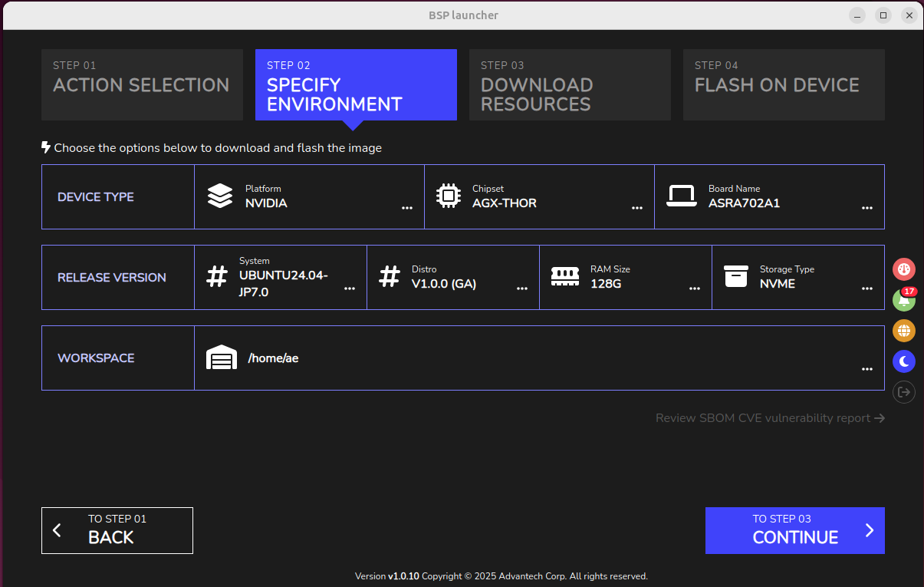The height and width of the screenshot is (587, 924).
Task: Click the Storage Type archive box icon
Action: [x=736, y=276]
